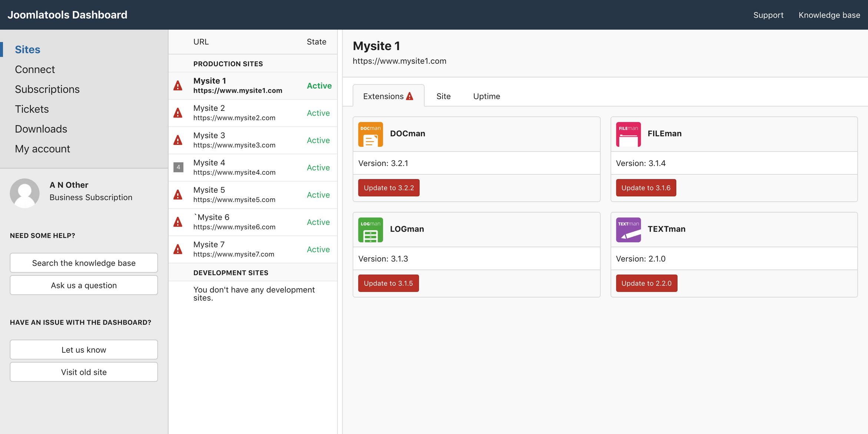Click the FILEman extension icon

[628, 134]
